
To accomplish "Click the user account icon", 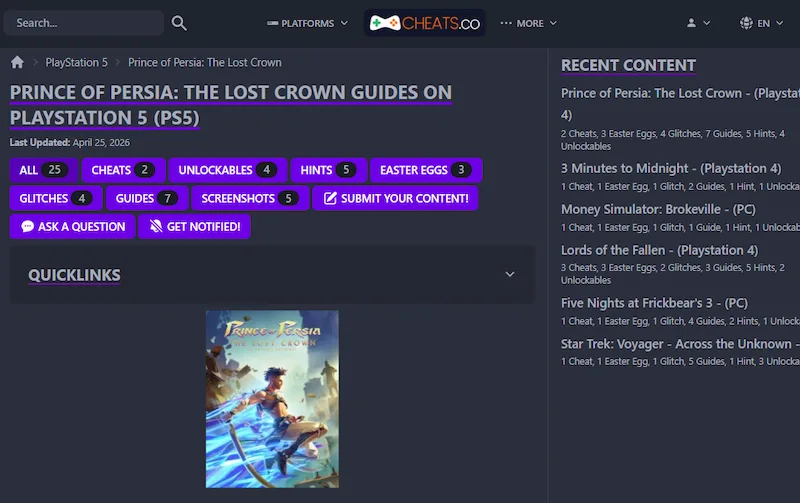I will pyautogui.click(x=691, y=23).
